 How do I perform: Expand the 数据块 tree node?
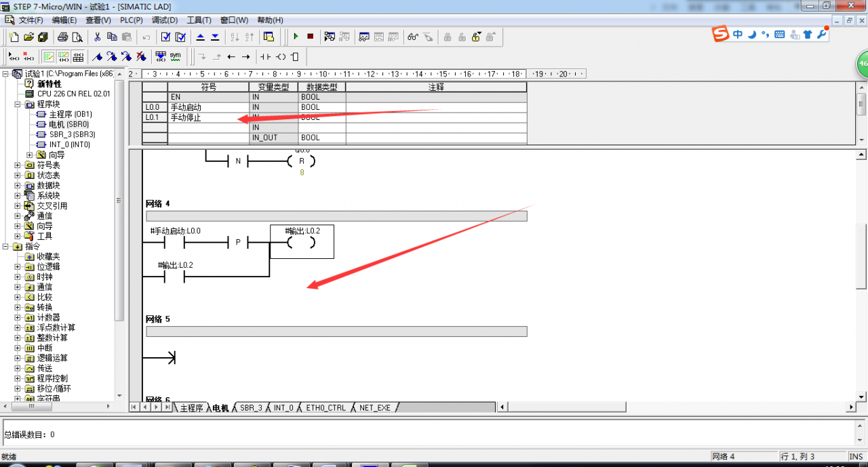(x=18, y=186)
